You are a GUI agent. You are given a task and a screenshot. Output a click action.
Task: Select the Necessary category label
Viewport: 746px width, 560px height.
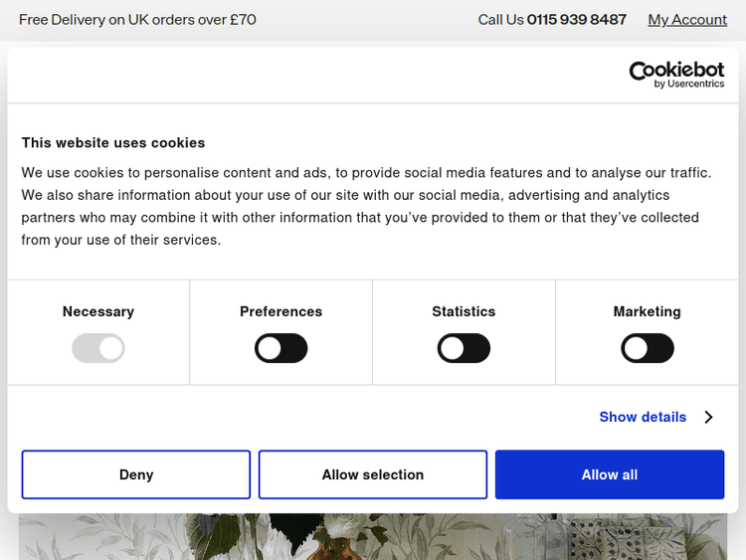click(98, 311)
